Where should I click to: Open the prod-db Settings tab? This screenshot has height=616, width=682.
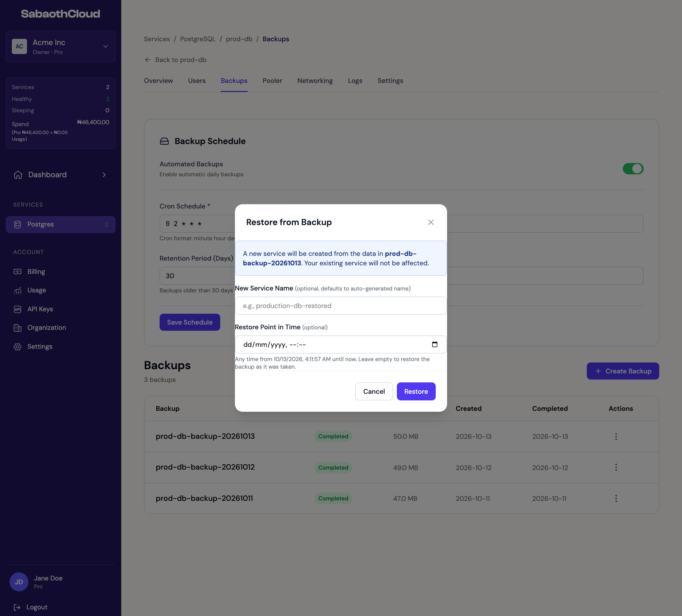pyautogui.click(x=390, y=81)
